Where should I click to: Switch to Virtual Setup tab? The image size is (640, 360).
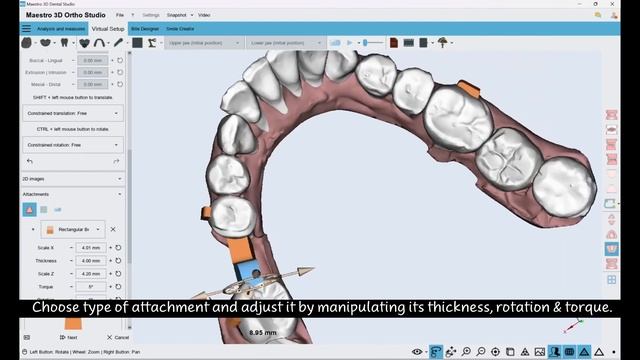[108, 29]
